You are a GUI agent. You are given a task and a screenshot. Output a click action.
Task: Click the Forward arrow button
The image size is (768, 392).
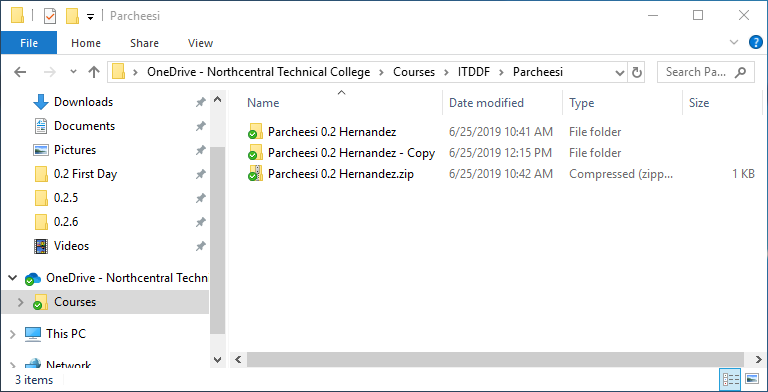tap(49, 73)
